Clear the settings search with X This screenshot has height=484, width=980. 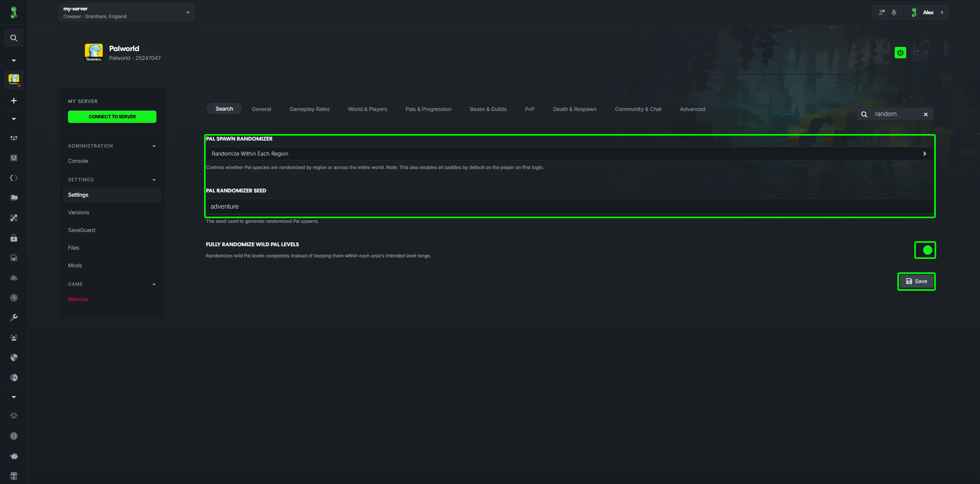pyautogui.click(x=926, y=114)
